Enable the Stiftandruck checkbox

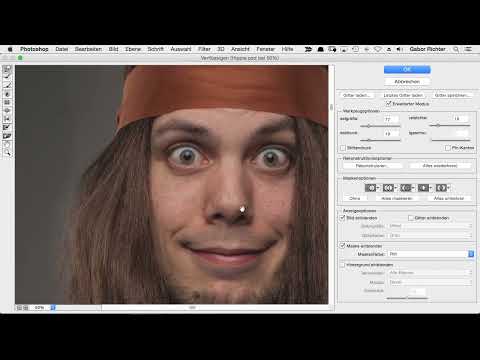[x=343, y=148]
